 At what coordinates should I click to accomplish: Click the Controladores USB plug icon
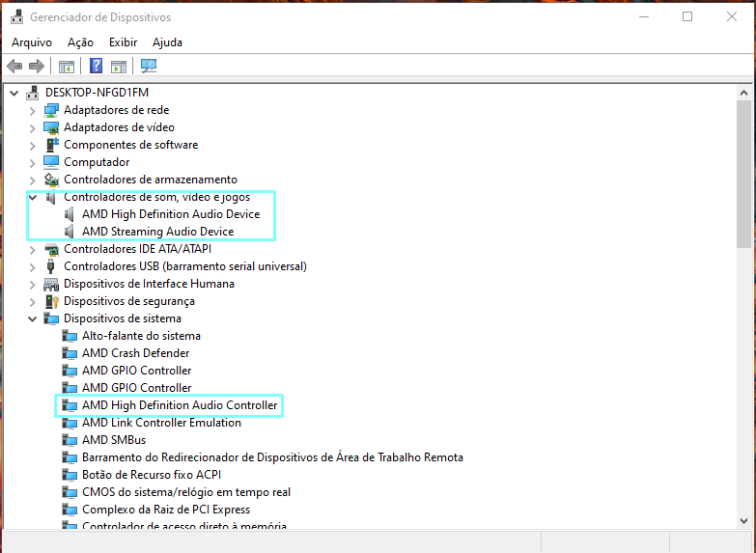pyautogui.click(x=50, y=266)
